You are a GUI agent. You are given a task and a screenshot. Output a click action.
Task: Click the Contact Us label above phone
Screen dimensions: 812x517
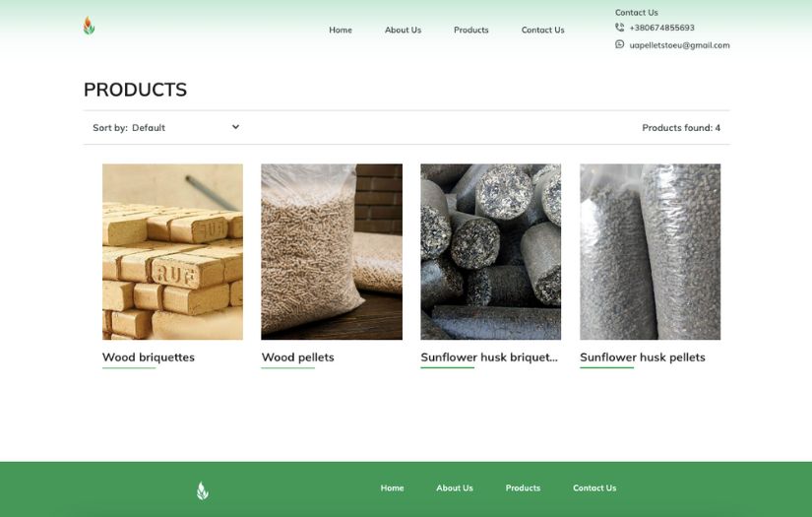[637, 13]
